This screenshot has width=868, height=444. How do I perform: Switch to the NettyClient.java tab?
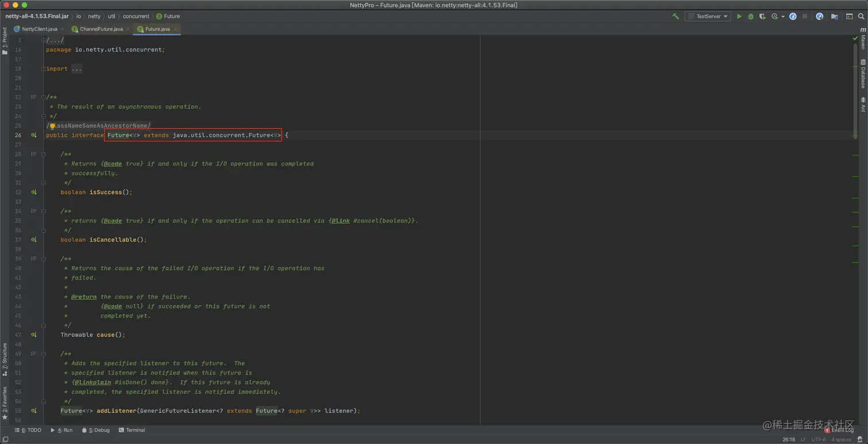click(40, 29)
